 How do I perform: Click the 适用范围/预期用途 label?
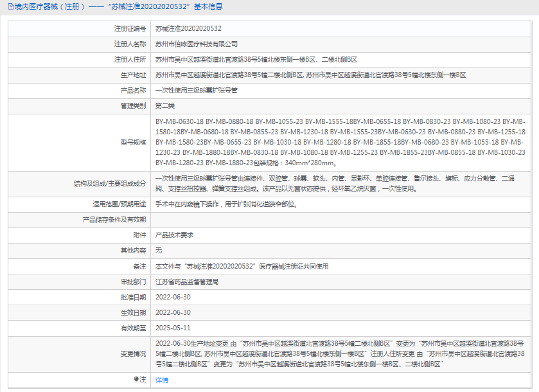(119, 204)
